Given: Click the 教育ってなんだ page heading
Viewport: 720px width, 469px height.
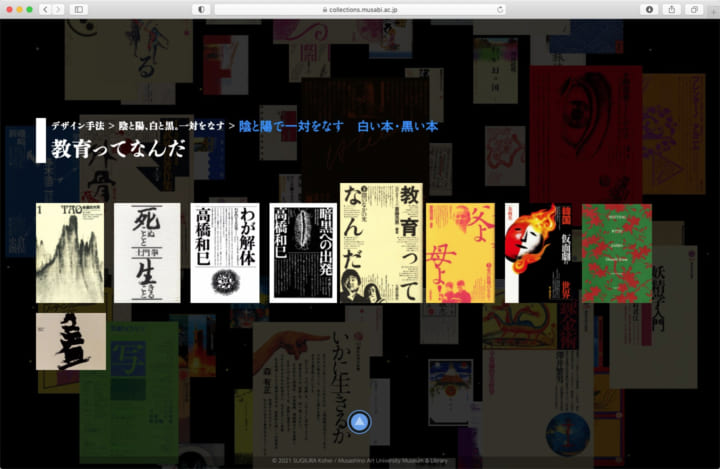Looking at the screenshot, I should [118, 149].
